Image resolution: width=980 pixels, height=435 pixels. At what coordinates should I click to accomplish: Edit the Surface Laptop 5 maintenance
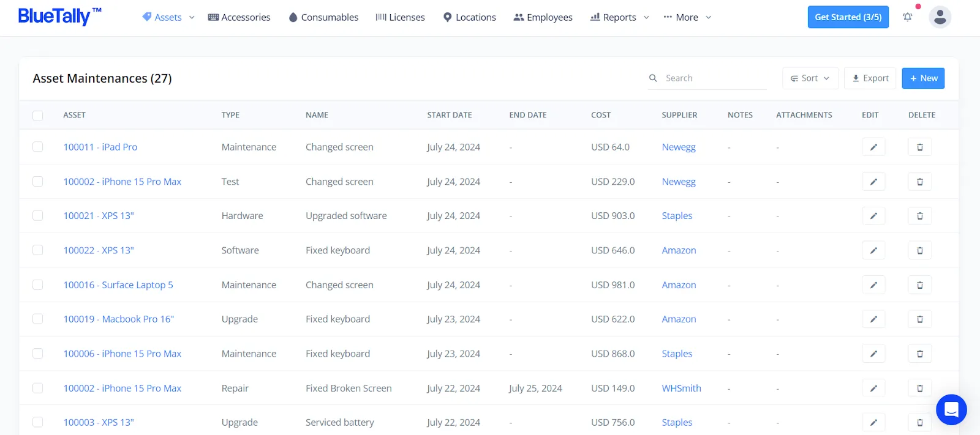pos(873,285)
